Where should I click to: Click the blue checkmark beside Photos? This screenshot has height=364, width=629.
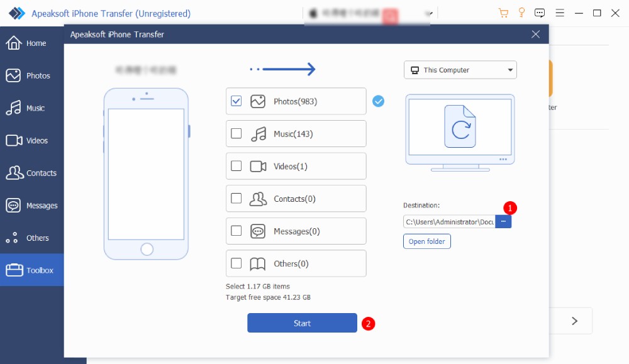(x=378, y=101)
